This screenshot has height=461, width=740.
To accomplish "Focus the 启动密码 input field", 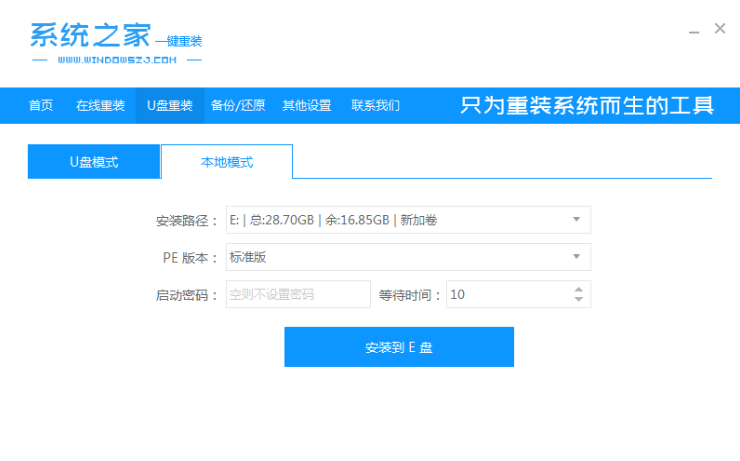I will coord(298,294).
